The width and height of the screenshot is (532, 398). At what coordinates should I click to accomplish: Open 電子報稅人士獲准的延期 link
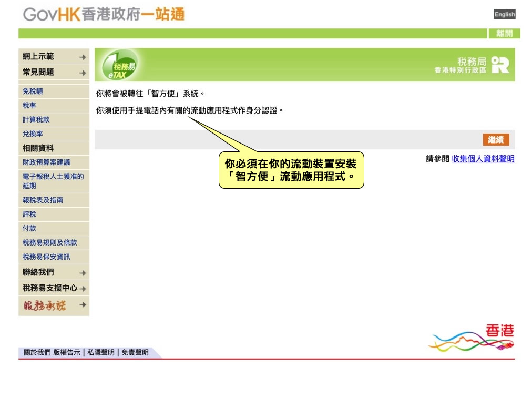click(53, 181)
